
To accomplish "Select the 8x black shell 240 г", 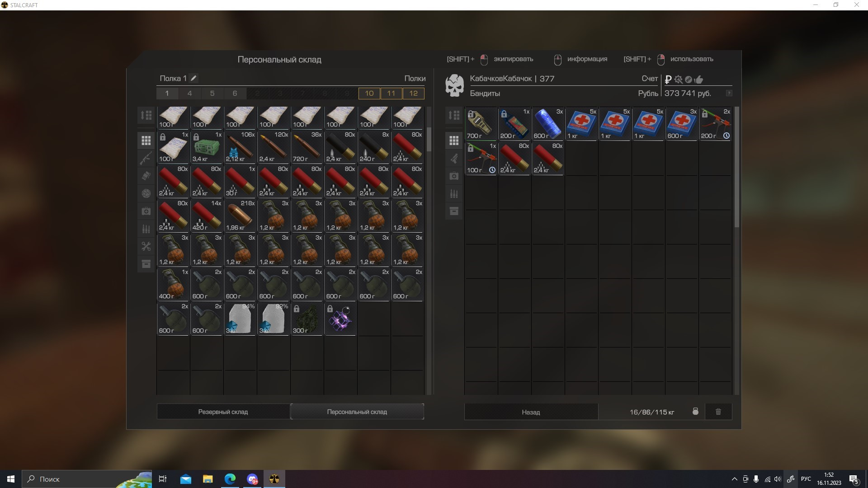I will (x=374, y=147).
